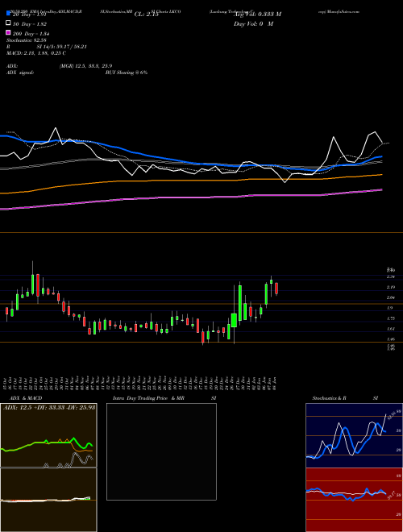
Task: Click the 'Avg Vol: 0.333 M' text
Action: click(x=257, y=15)
